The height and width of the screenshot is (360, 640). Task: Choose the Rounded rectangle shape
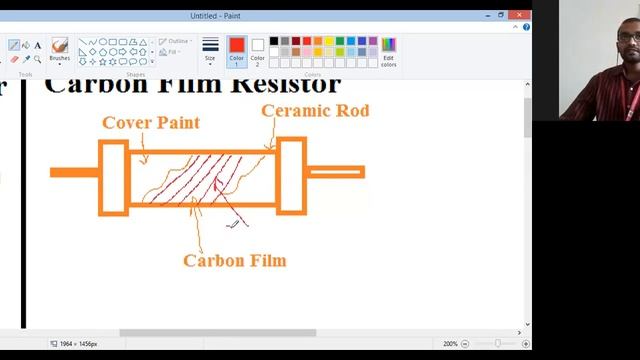(123, 42)
